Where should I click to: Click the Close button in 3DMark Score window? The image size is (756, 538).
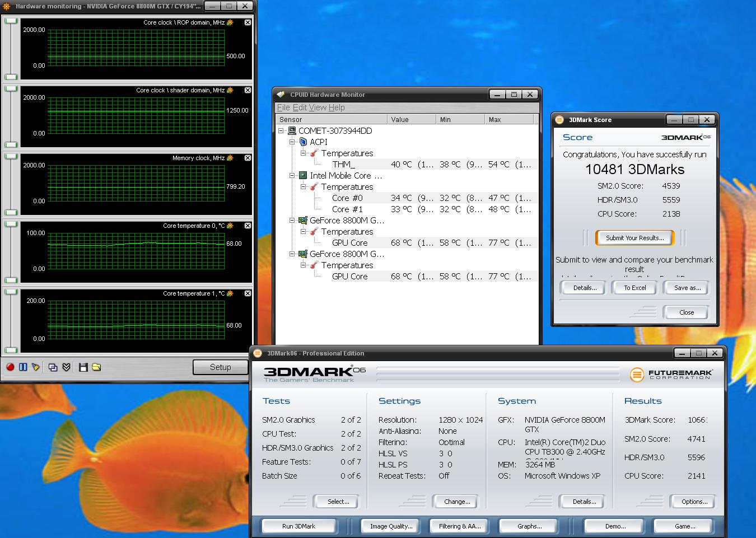(x=687, y=312)
